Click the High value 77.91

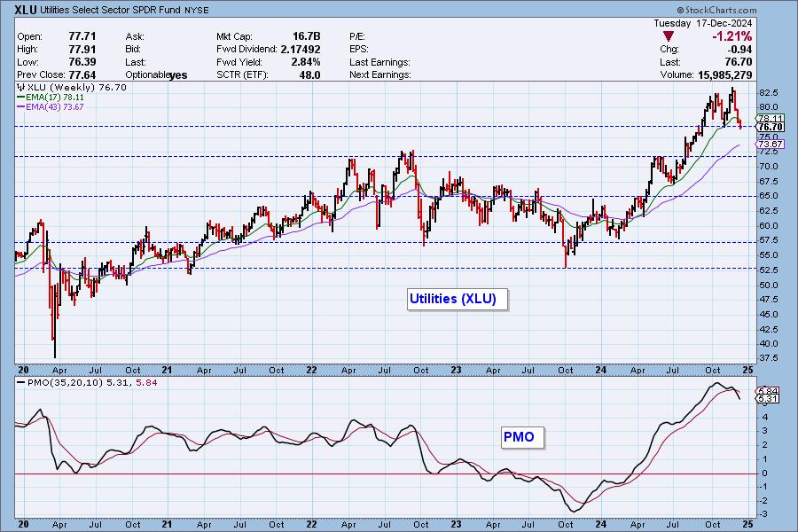pos(82,49)
